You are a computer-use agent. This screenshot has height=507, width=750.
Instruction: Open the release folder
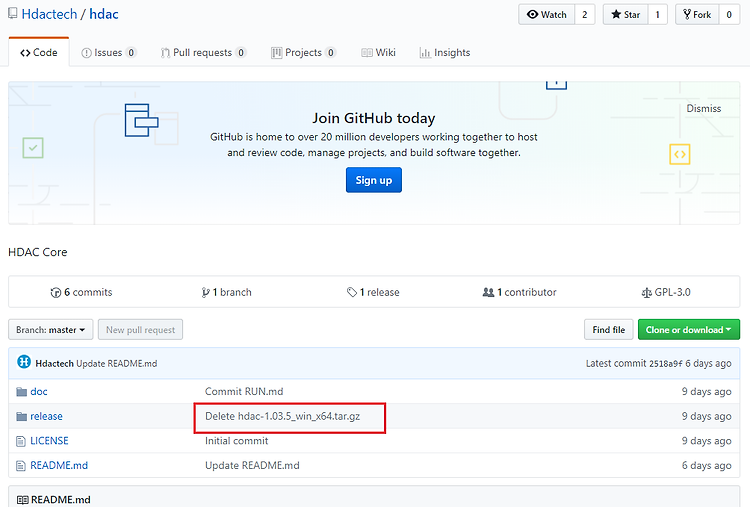46,416
